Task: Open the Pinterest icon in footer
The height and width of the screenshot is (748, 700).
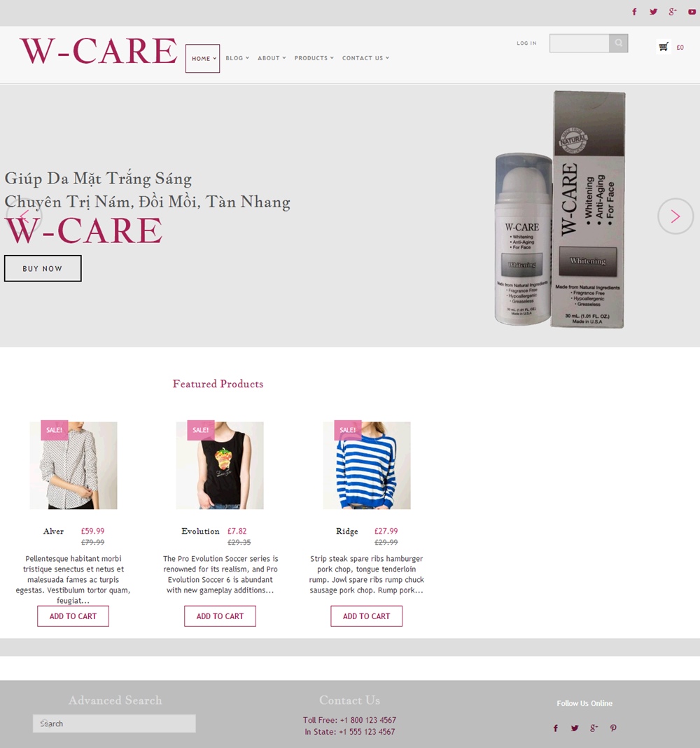Action: tap(613, 728)
